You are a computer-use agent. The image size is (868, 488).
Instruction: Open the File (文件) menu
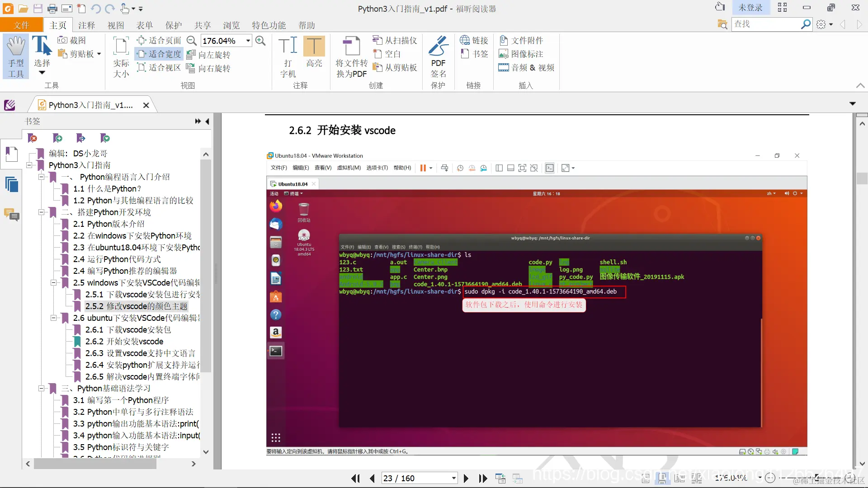pyautogui.click(x=21, y=25)
